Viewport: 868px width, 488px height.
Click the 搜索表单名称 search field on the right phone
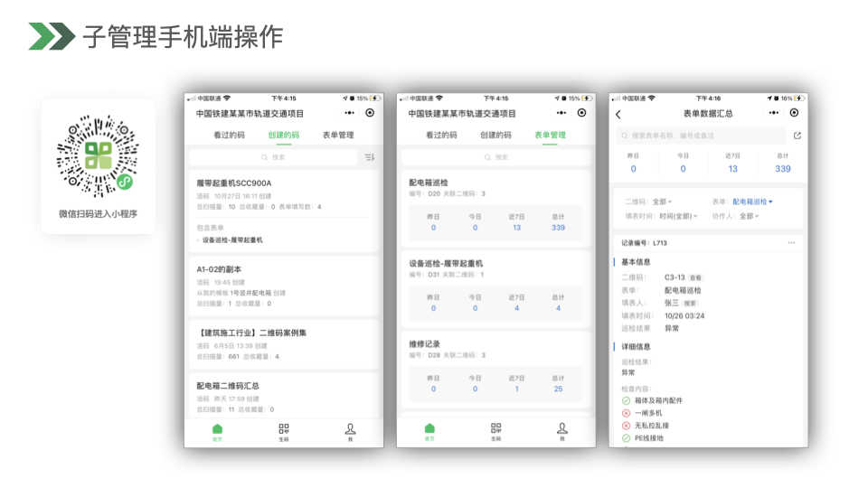click(x=701, y=136)
